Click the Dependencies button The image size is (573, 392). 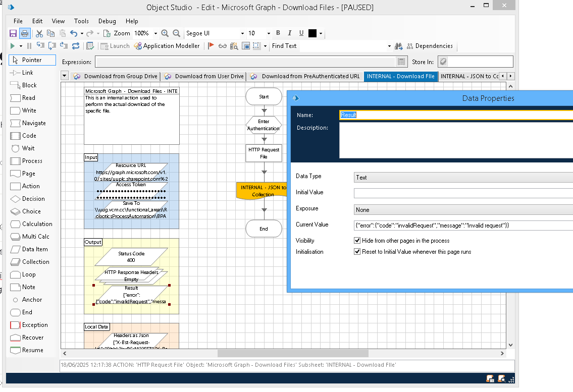(x=429, y=46)
